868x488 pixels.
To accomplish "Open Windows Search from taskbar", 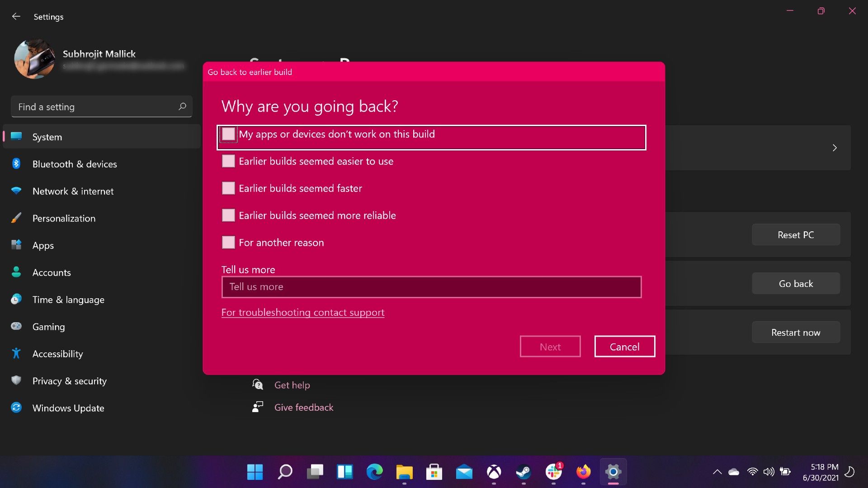I will 285,471.
